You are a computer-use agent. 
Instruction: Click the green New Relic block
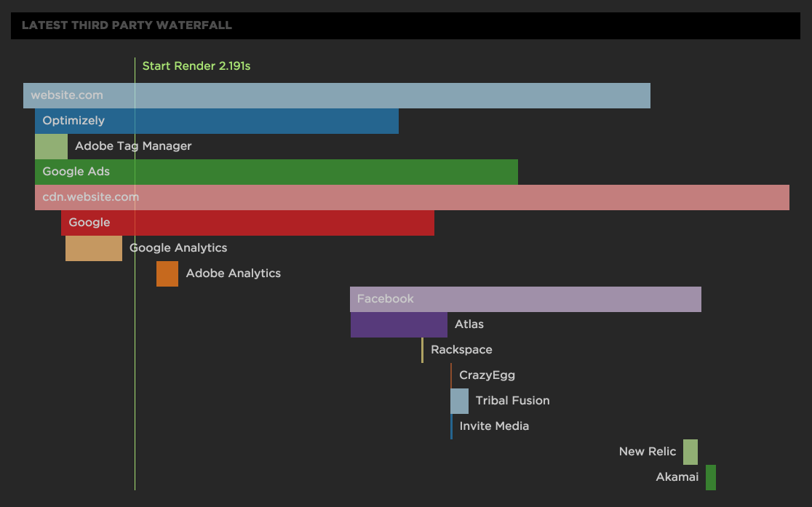(690, 452)
